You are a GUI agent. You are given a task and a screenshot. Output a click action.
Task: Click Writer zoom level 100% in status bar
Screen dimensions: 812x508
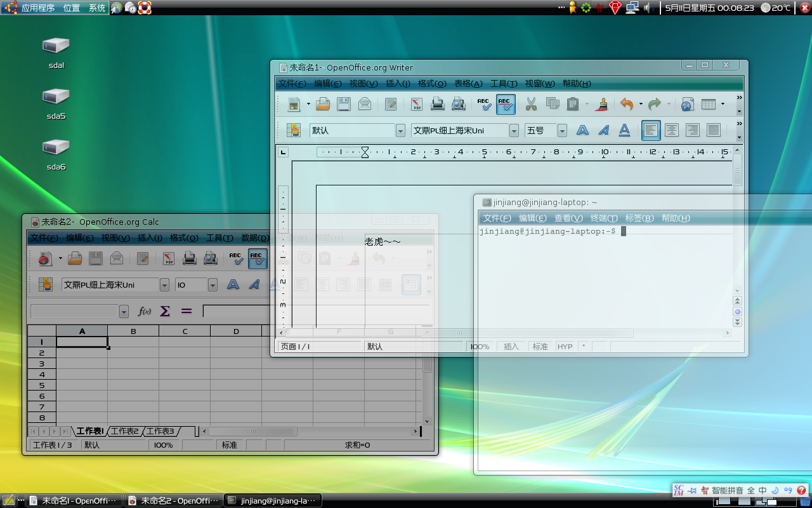click(x=480, y=347)
